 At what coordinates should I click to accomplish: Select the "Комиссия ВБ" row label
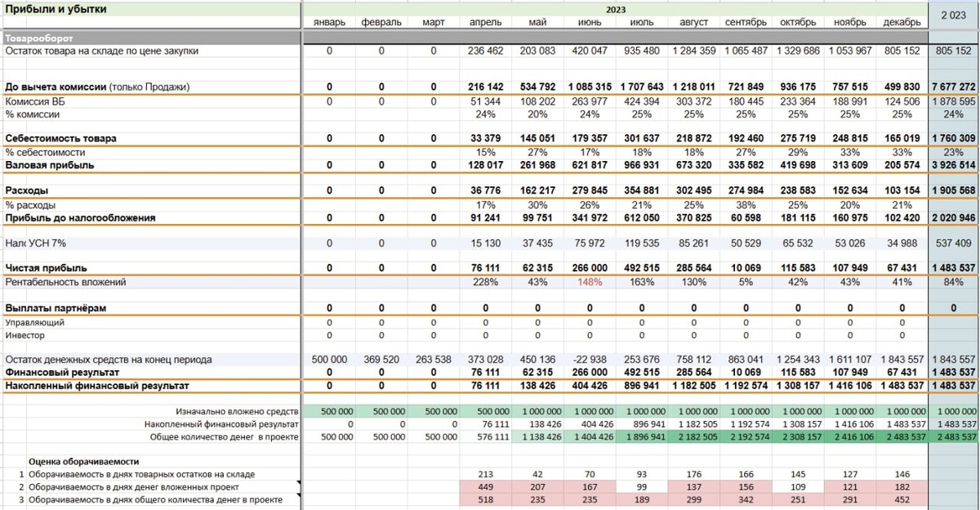click(33, 101)
